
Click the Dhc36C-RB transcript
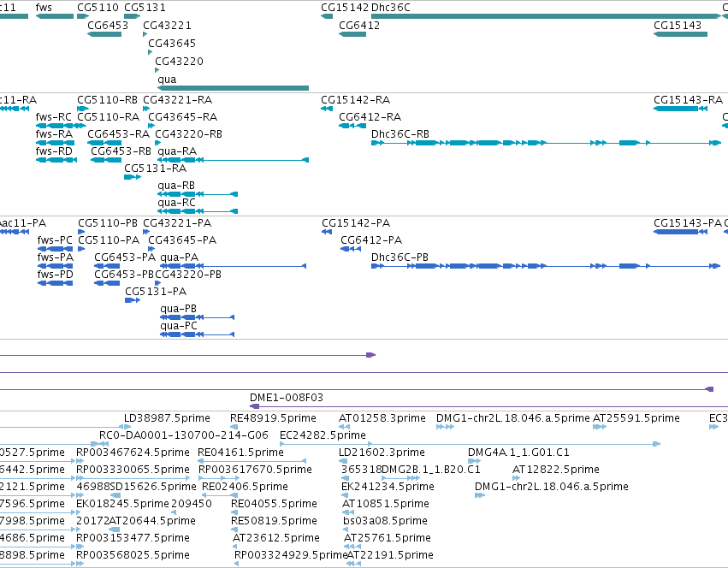tap(546, 143)
